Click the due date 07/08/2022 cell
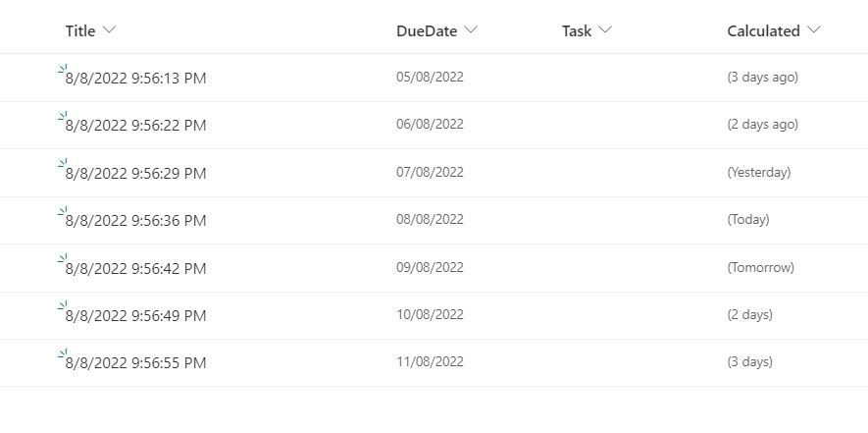The width and height of the screenshot is (868, 433). (x=430, y=172)
